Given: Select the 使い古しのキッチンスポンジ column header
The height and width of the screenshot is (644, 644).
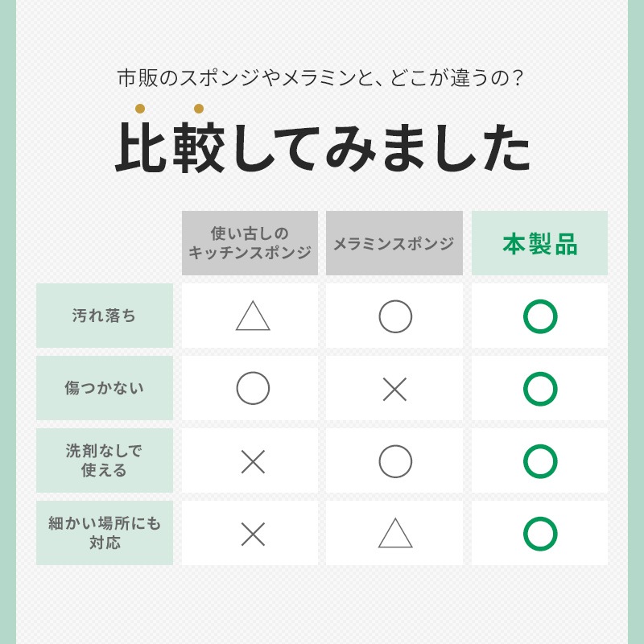Looking at the screenshot, I should 250,243.
